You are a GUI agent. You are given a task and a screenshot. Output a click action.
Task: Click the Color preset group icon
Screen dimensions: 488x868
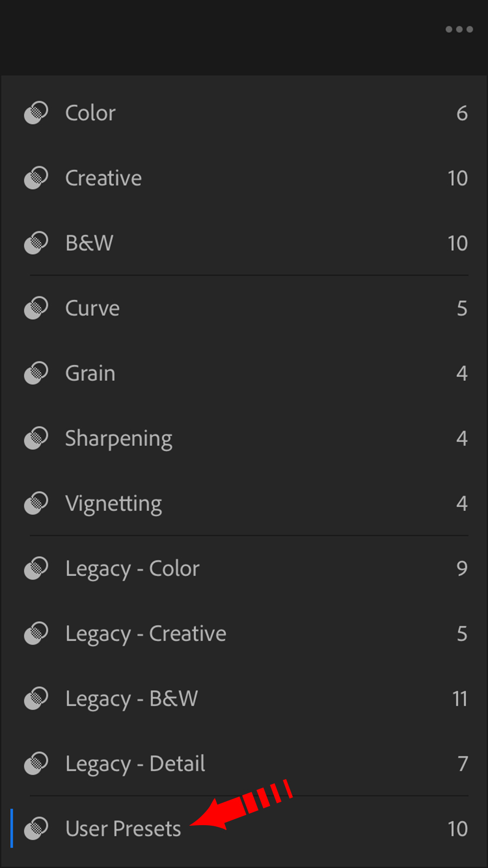(x=36, y=113)
